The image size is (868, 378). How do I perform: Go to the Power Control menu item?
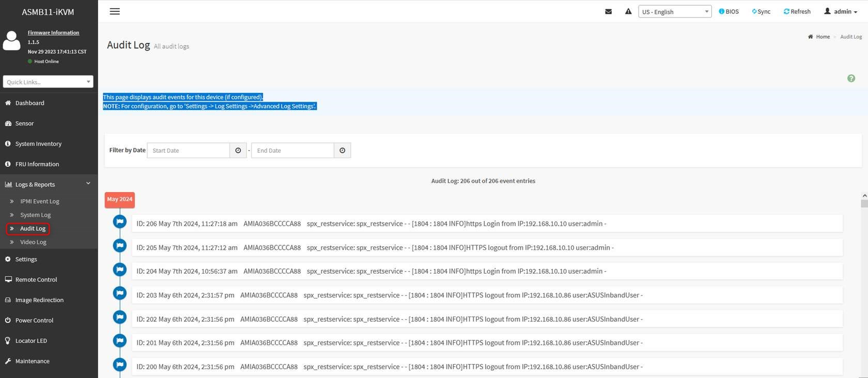[x=34, y=320]
